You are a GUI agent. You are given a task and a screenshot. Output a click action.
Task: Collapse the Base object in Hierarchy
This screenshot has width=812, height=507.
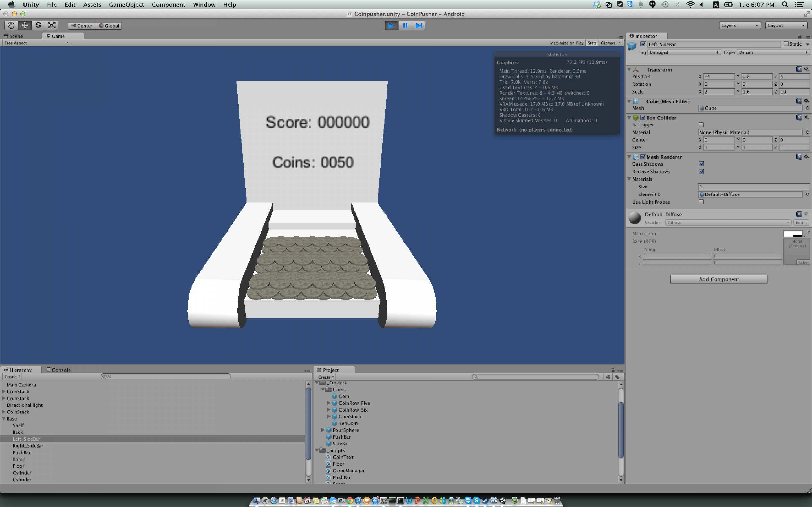[4, 419]
